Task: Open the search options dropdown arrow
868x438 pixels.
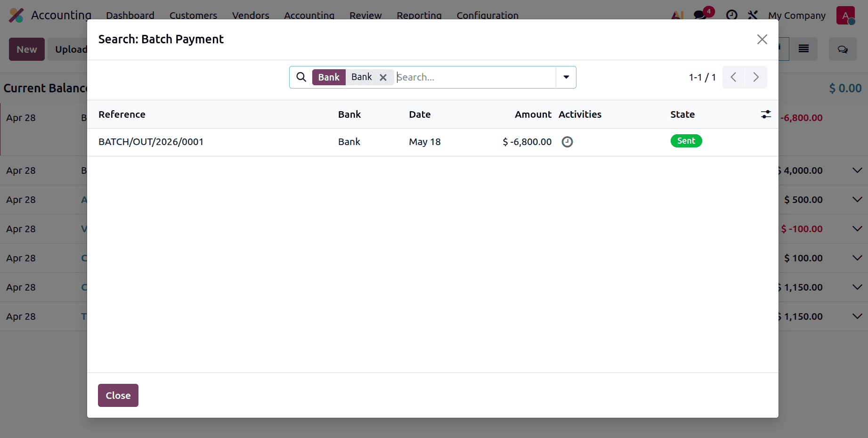Action: 566,77
